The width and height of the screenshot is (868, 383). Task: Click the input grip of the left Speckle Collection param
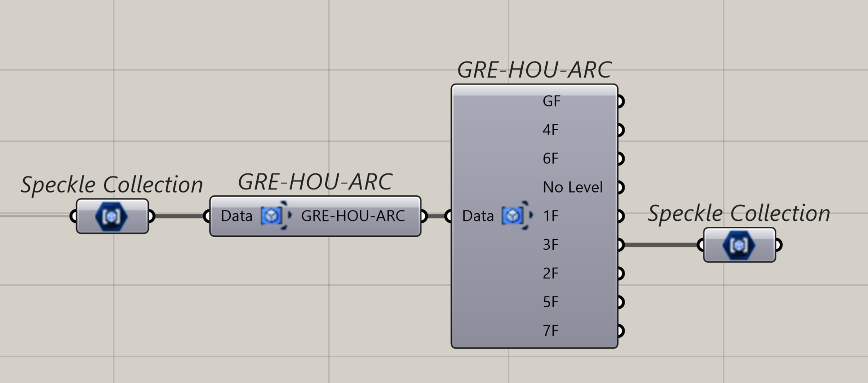tap(73, 216)
